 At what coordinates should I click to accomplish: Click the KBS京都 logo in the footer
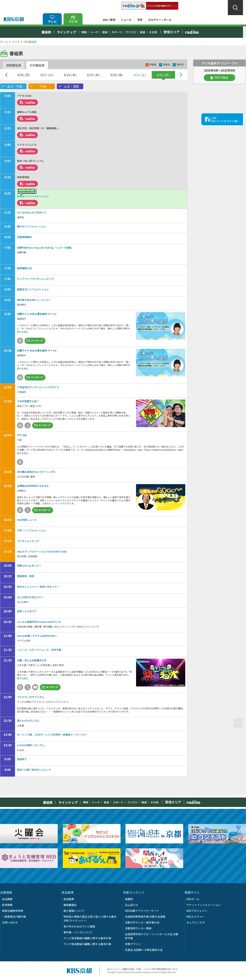pyautogui.click(x=79, y=971)
